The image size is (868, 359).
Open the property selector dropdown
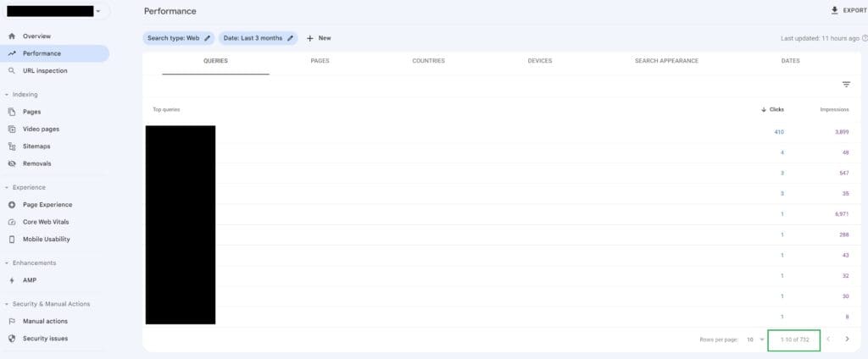[98, 11]
